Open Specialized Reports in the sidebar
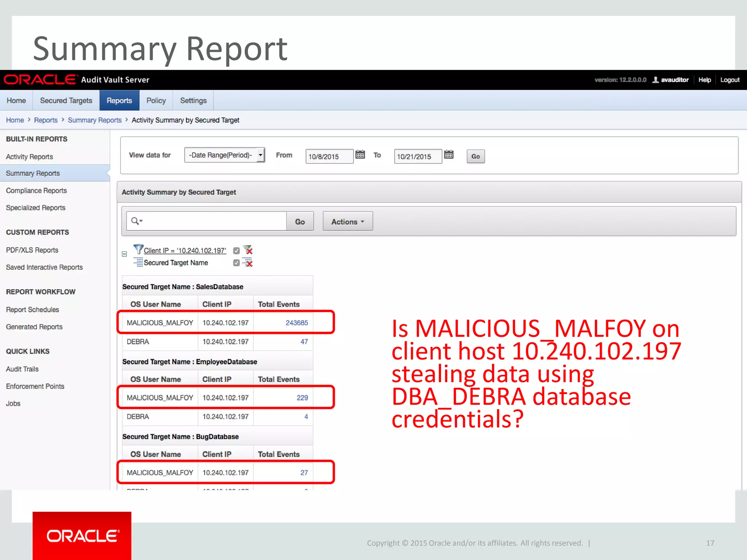The width and height of the screenshot is (747, 560). pos(36,207)
